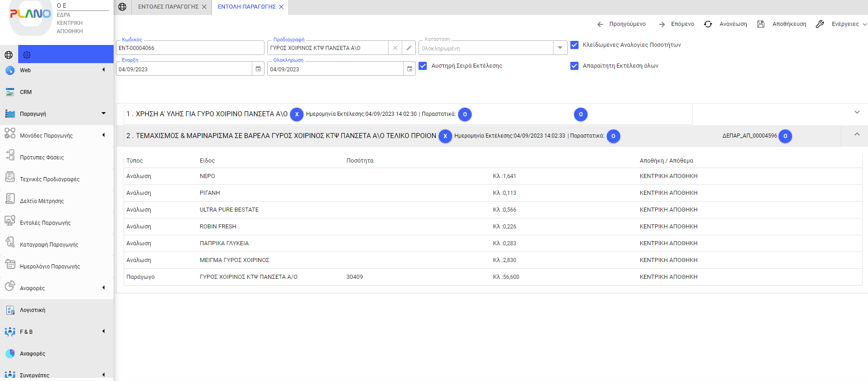Screen dimensions: 868x381
Task: Expand phase 1 ΧΡΗΣΗ Α' ΥΛΗΣ chevron
Action: 857,112
